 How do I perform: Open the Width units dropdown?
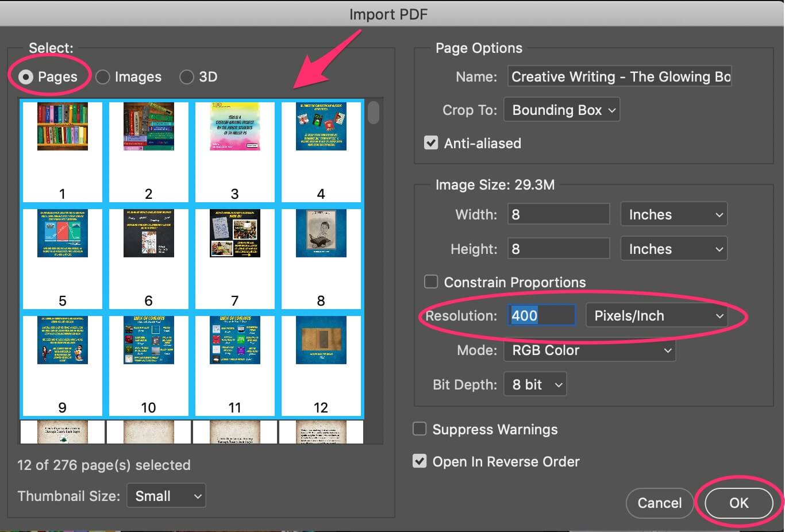(674, 214)
